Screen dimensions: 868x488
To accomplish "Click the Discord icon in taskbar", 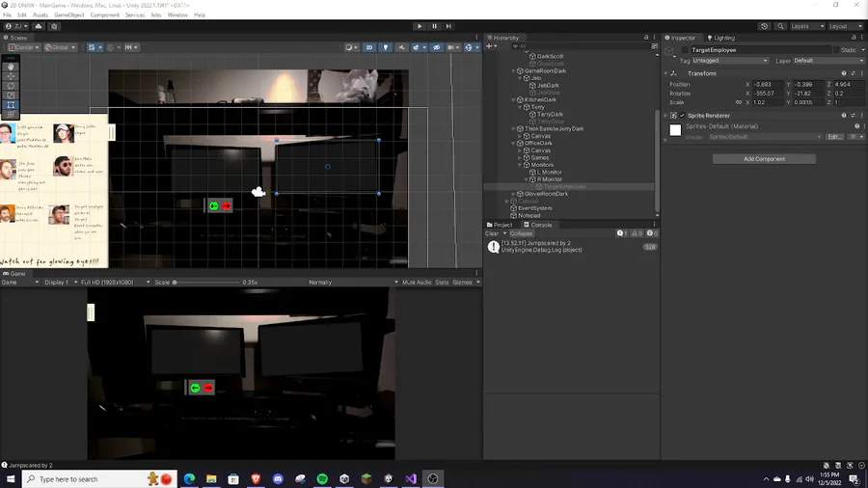I will (278, 478).
